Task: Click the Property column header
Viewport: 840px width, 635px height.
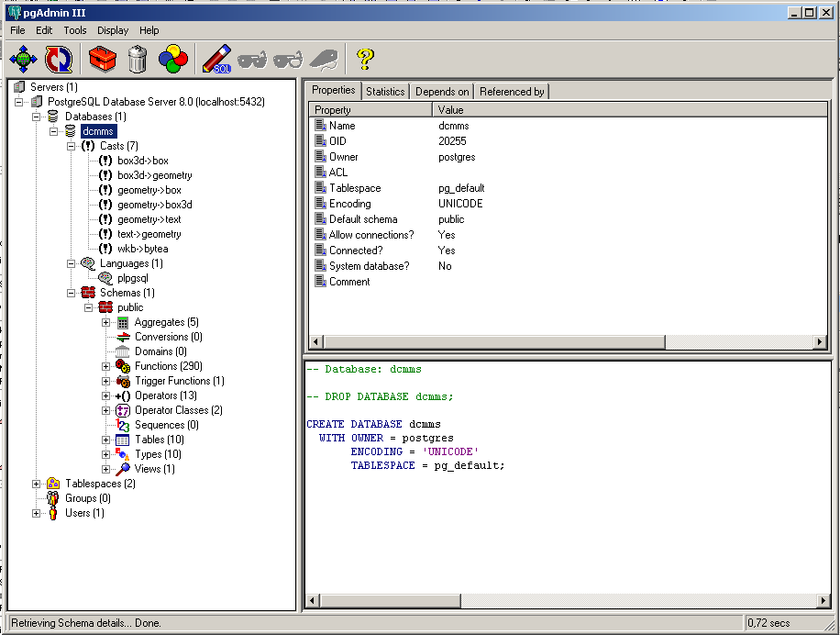Action: (x=370, y=110)
